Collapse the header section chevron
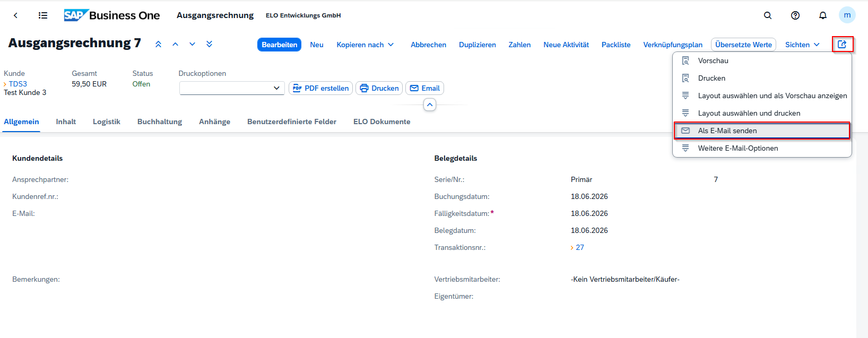Screen dimensions: 868x338 tap(430, 105)
